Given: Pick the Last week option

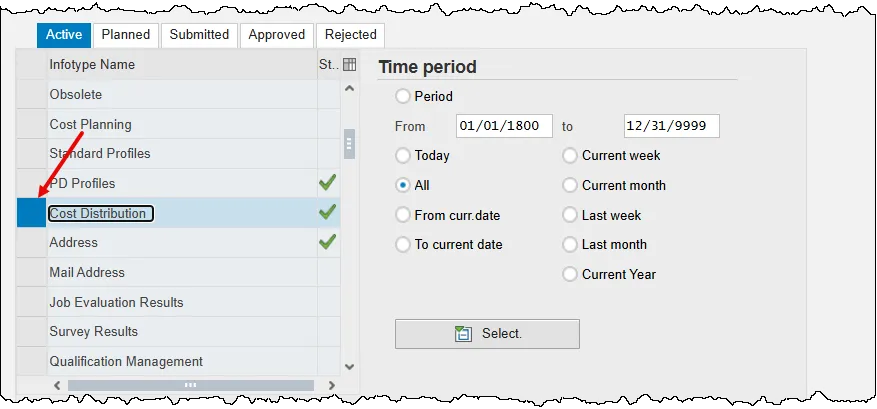Looking at the screenshot, I should point(570,215).
